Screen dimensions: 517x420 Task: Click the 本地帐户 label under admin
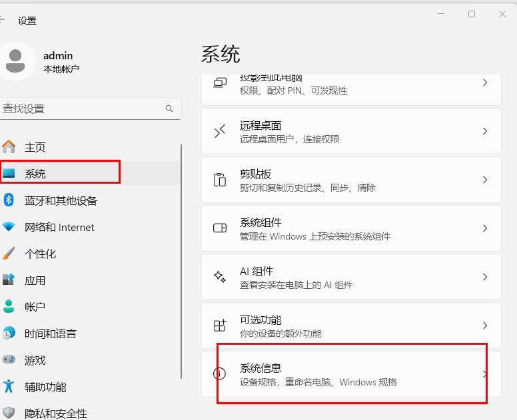(x=61, y=69)
